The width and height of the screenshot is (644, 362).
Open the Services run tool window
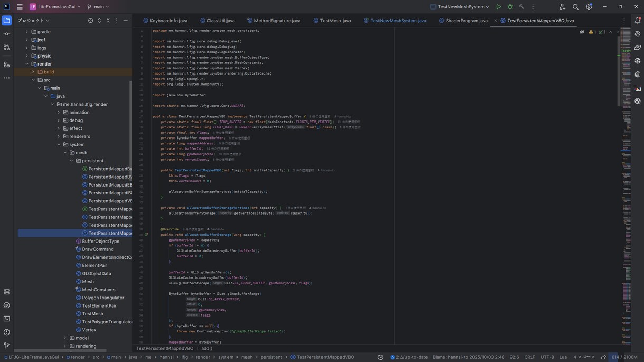point(6,305)
